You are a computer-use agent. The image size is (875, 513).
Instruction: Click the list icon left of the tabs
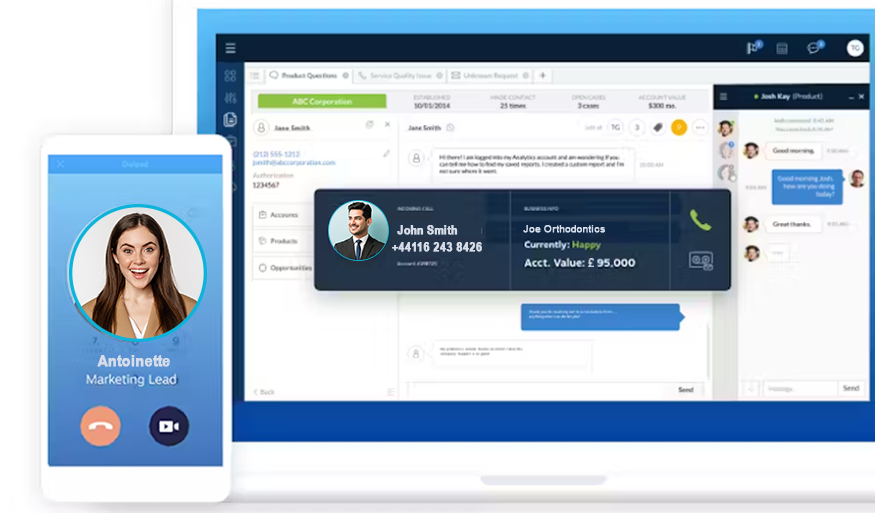[x=255, y=75]
